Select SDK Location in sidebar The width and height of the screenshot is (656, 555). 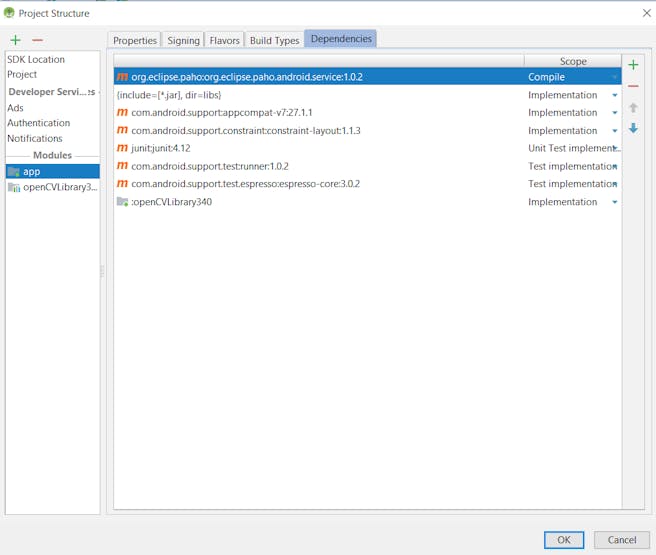click(36, 59)
